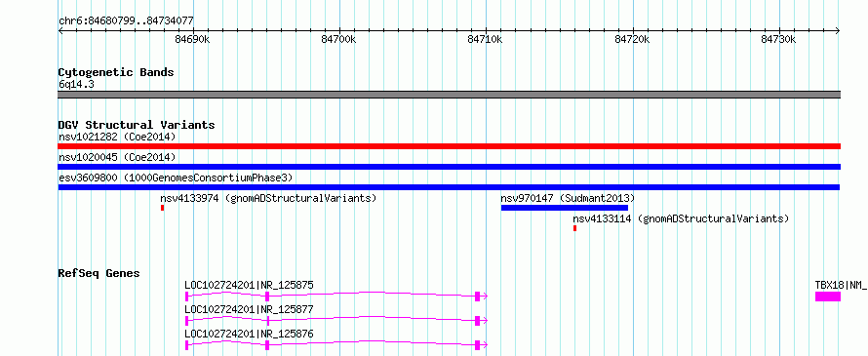Click the 6q14.3 band label
This screenshot has width=868, height=356.
click(76, 84)
